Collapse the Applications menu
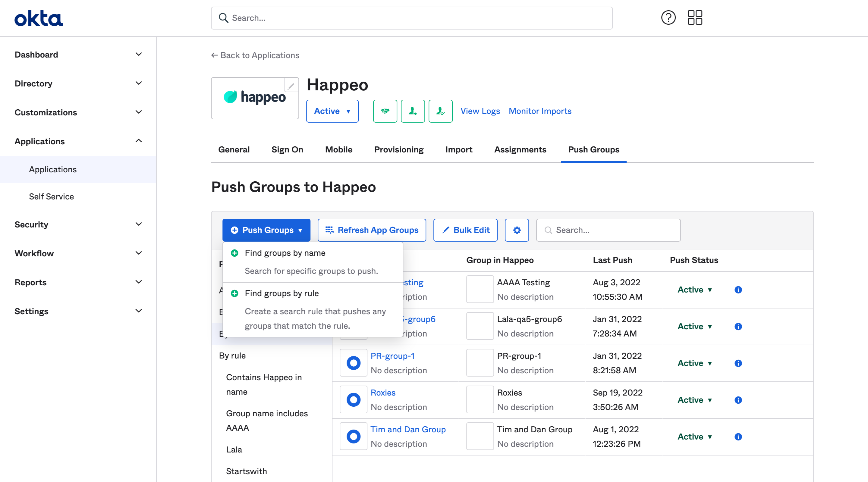This screenshot has height=482, width=868. point(78,141)
